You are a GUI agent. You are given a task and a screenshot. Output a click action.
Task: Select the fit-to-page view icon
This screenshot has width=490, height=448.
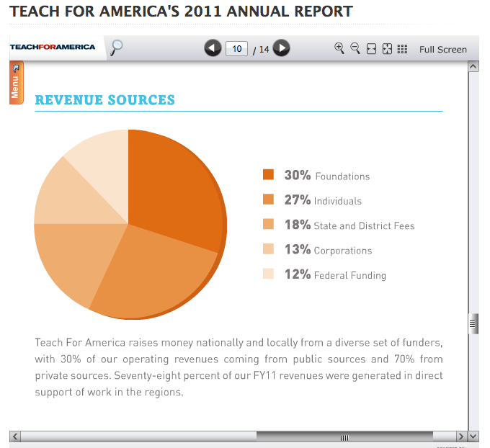[x=387, y=49]
